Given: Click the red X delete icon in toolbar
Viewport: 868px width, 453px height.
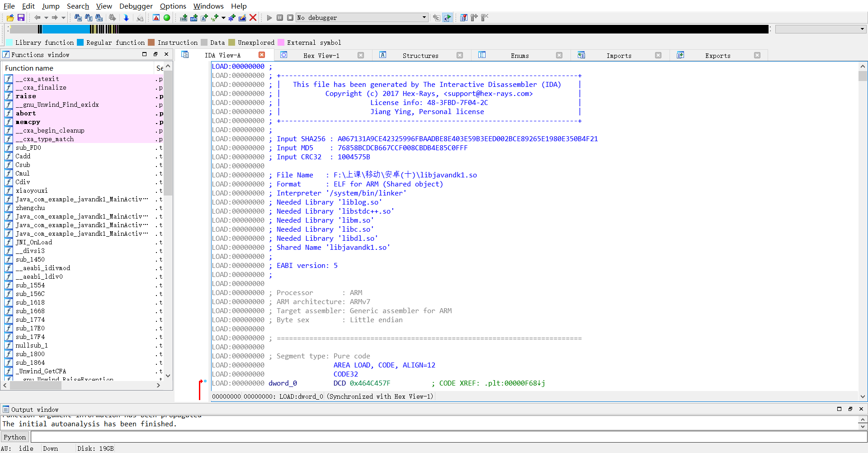Looking at the screenshot, I should coord(253,18).
